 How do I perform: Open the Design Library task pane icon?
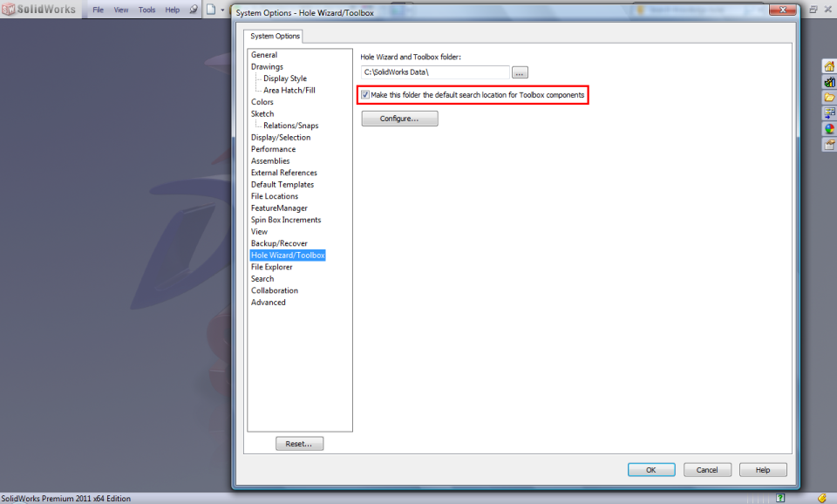(829, 82)
